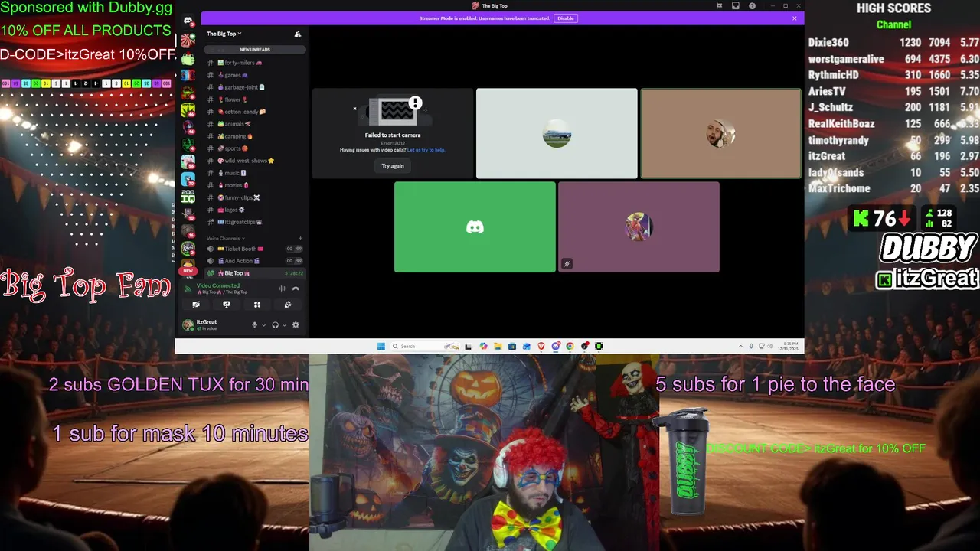The image size is (980, 551).
Task: Open the Windows Start button
Action: click(381, 346)
